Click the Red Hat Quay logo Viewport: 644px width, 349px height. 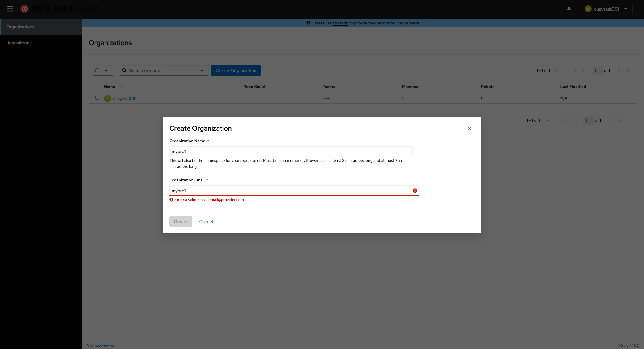(x=60, y=9)
